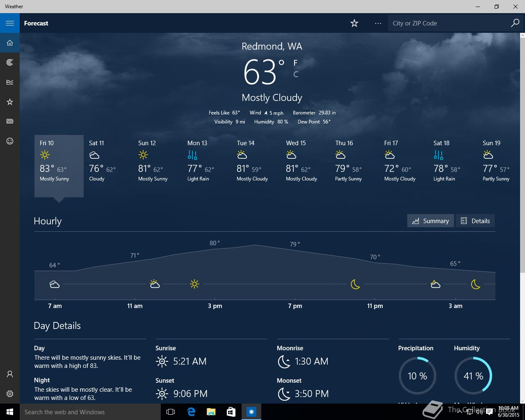
Task: Open the Windows Start menu
Action: pyautogui.click(x=10, y=412)
